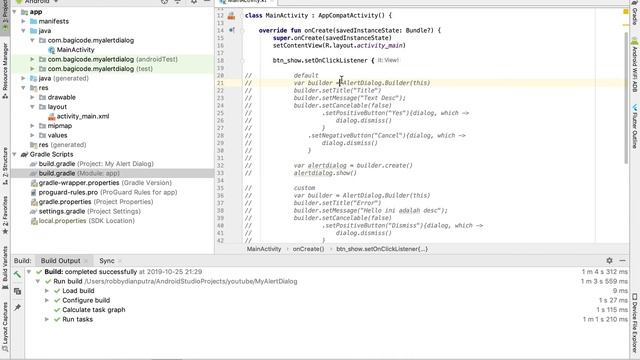Screen dimensions: 640x360
Task: Expand the Run tasks step
Action: click(x=47, y=319)
